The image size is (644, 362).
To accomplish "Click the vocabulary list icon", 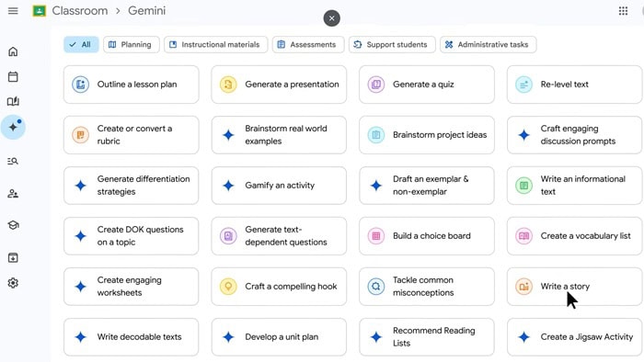I will click(523, 236).
